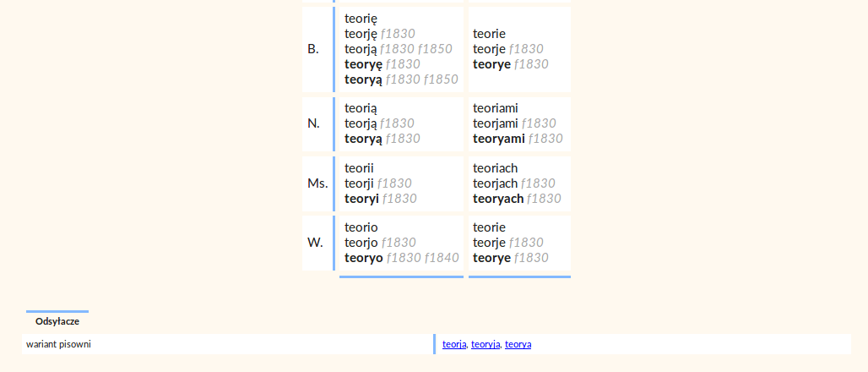Screen dimensions: 868x372
Task: Click the f1840 tag next to teoryo
Action: click(x=442, y=258)
